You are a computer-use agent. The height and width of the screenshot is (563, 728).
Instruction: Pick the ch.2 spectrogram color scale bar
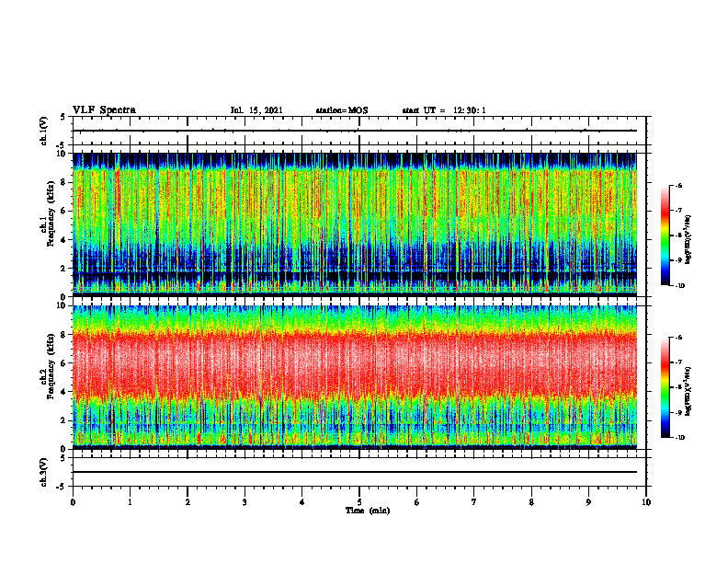tap(665, 387)
